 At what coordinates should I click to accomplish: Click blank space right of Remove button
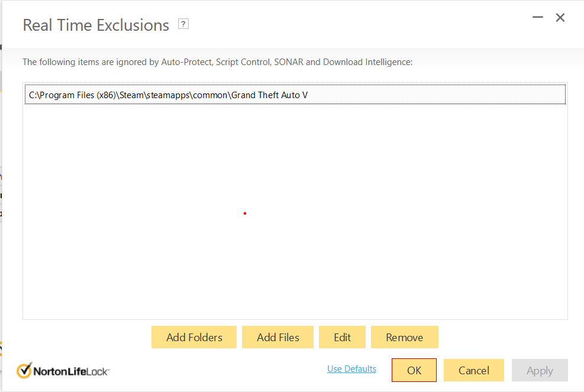(503, 337)
